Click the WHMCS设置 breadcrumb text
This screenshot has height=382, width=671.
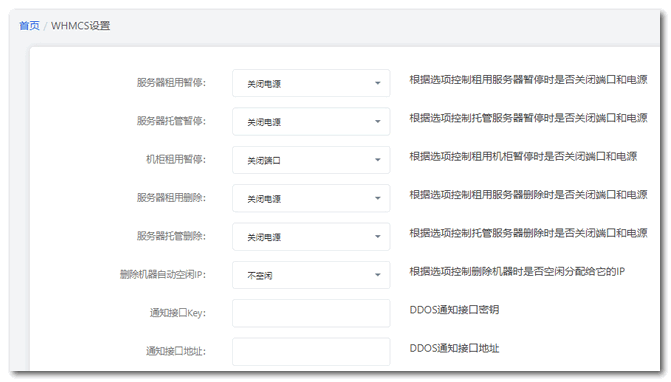80,26
